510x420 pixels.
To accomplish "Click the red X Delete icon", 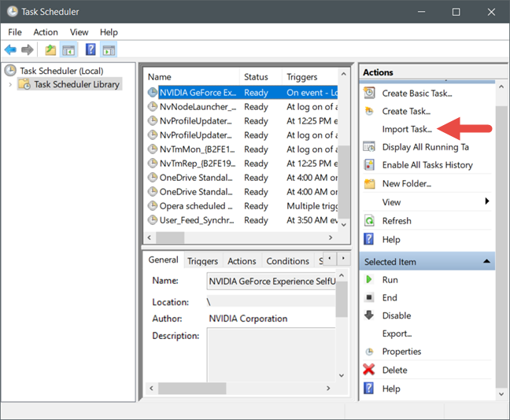I will click(369, 370).
